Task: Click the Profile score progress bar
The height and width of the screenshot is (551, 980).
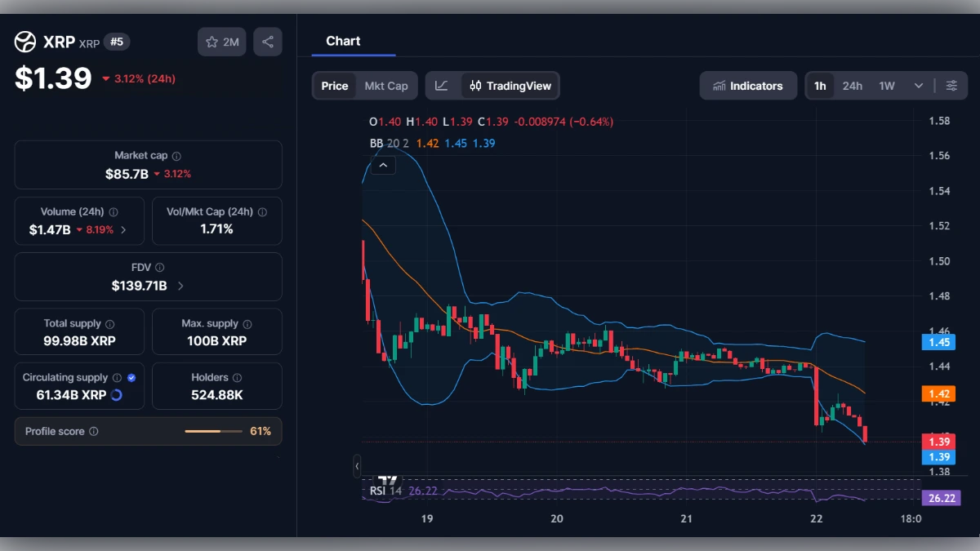Action: [214, 431]
